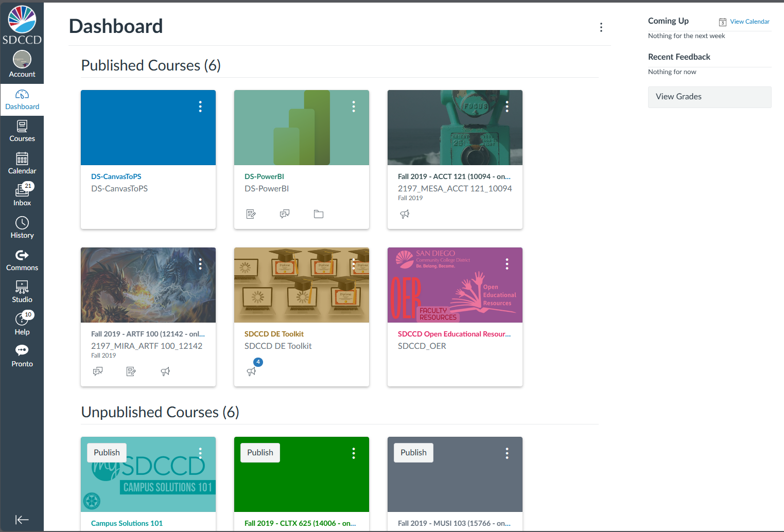784x532 pixels.
Task: Open announcements for SDCCD DE Toolkit card
Action: (251, 371)
